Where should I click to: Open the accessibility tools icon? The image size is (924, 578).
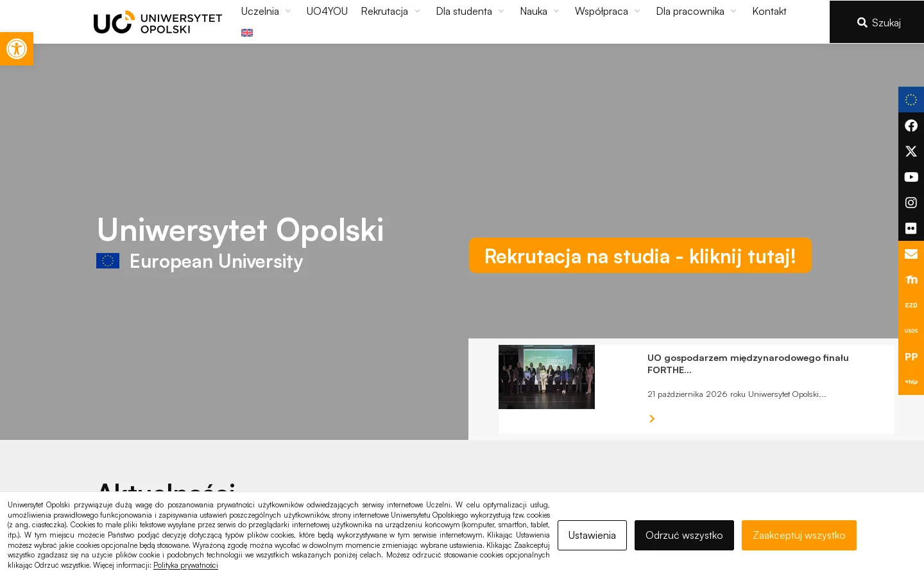[17, 49]
